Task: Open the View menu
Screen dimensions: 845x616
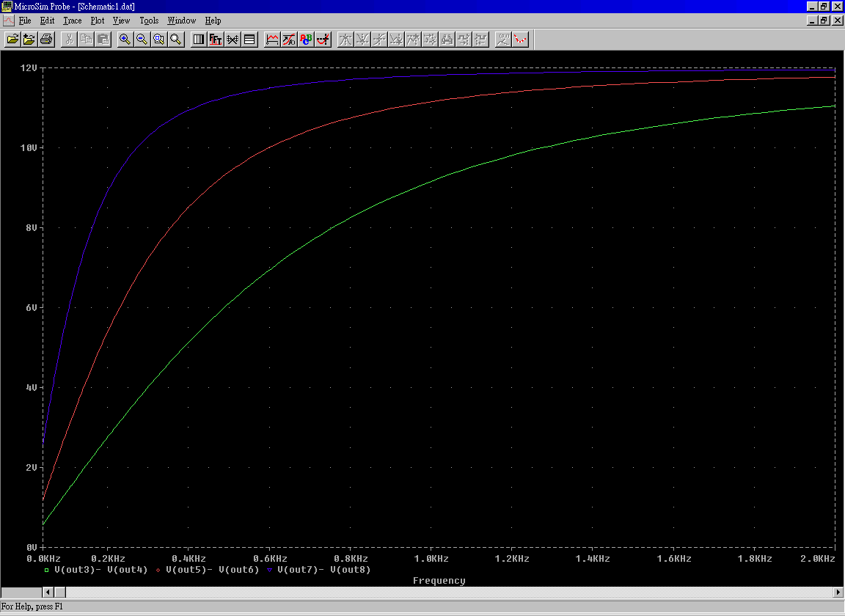Action: [121, 21]
